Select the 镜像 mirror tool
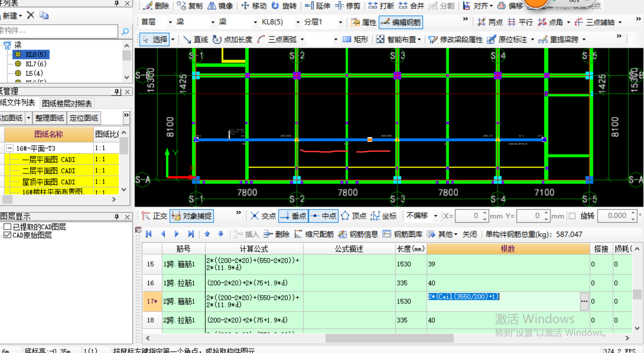 coord(220,6)
